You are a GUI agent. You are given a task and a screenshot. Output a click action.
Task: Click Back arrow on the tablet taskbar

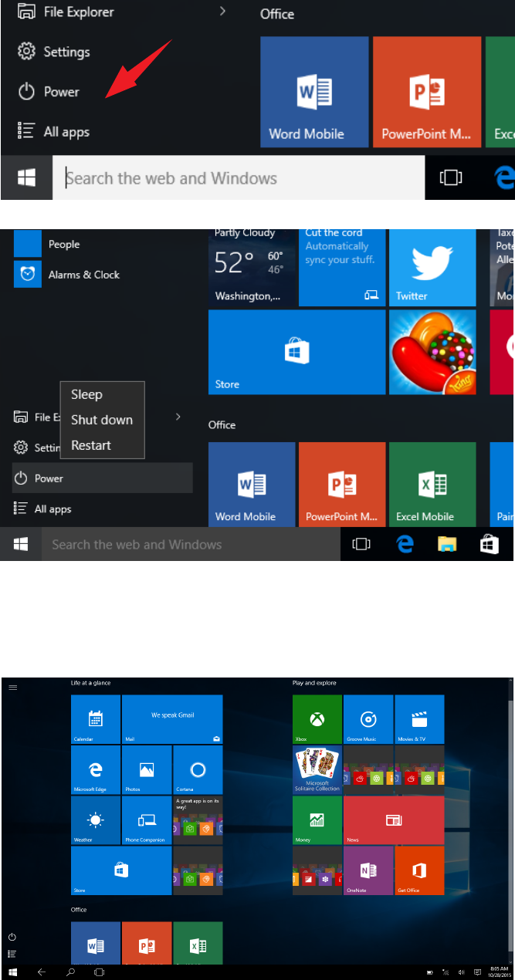(x=42, y=972)
